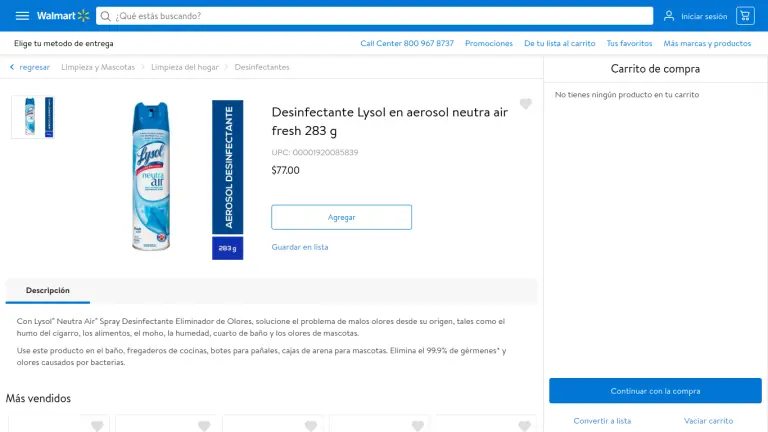Select the Lysol product thumbnail image
This screenshot has height=432, width=768.
click(x=33, y=117)
